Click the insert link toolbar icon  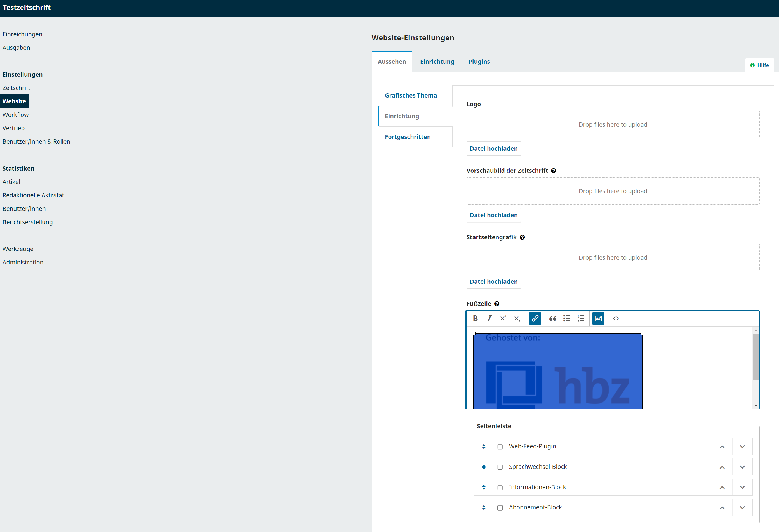click(535, 318)
